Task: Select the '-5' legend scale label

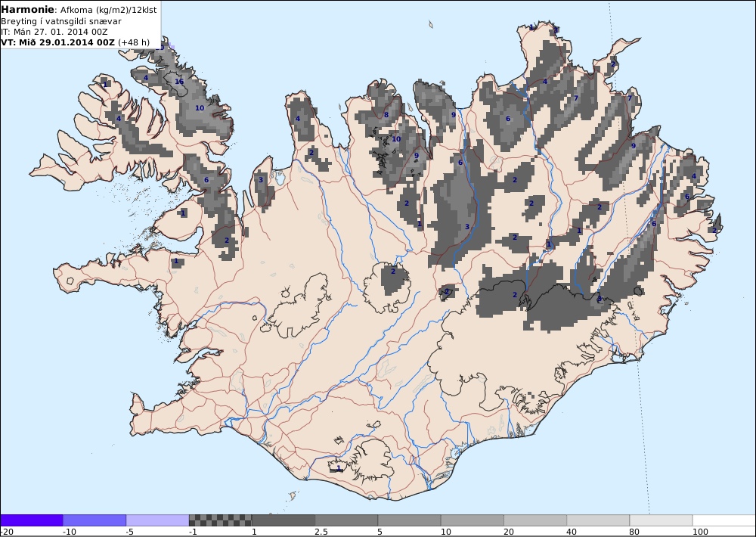Action: [x=129, y=532]
